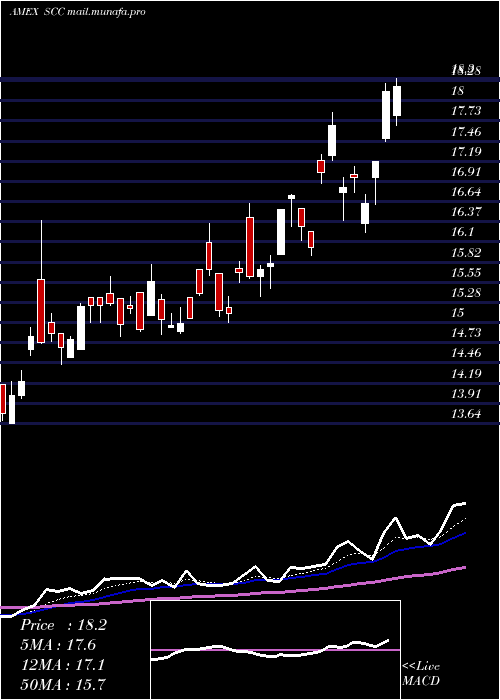Click the 13.91 price axis label

(466, 394)
